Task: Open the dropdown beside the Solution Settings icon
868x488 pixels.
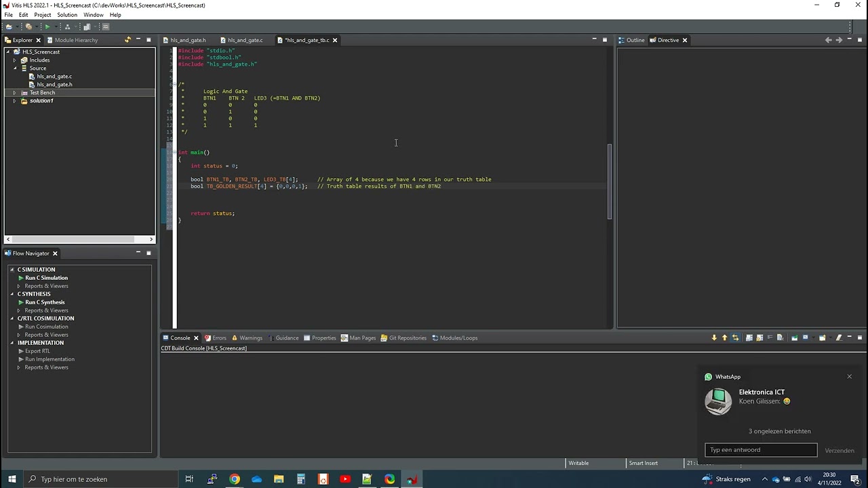Action: (37, 26)
